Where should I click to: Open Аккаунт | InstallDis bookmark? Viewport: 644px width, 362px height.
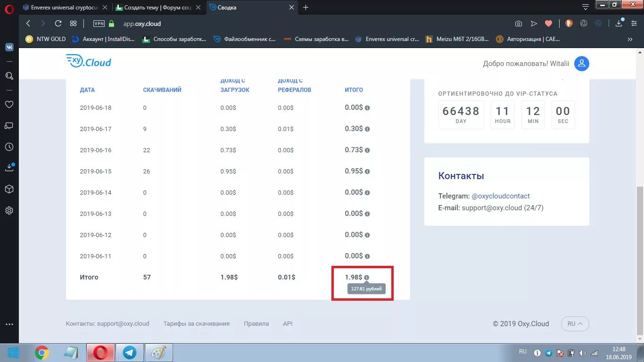[x=104, y=39]
